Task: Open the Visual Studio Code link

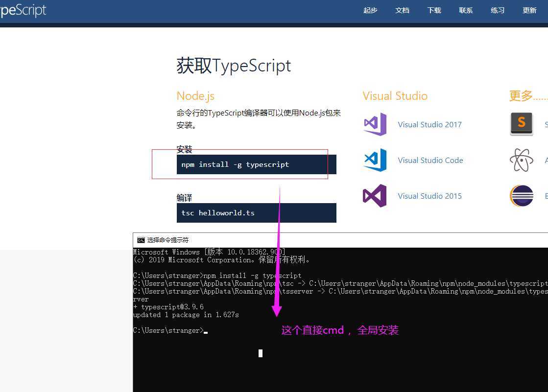Action: [430, 160]
